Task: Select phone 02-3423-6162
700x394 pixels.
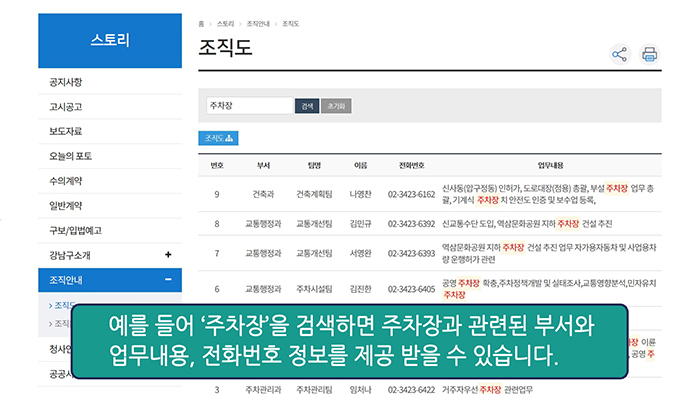Action: pos(411,195)
